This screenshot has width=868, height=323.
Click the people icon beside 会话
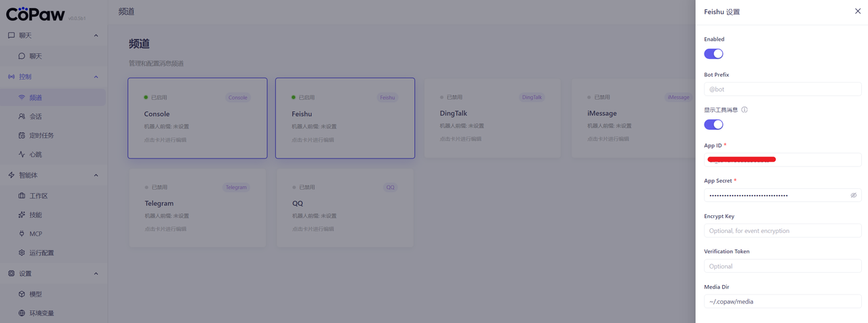pos(22,116)
